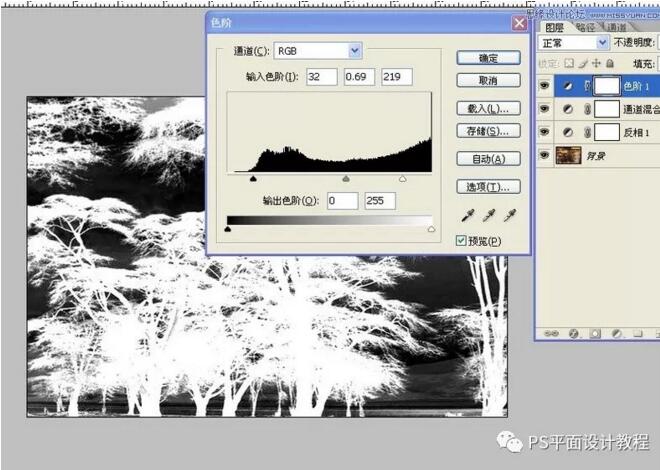Click the 不透明度 opacity label
The width and height of the screenshot is (660, 470).
pos(634,42)
